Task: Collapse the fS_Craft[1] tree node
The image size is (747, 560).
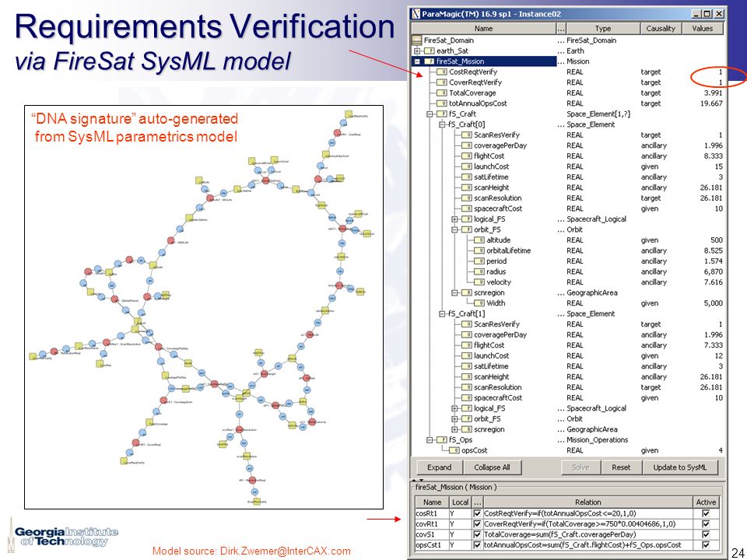Action: [x=442, y=313]
